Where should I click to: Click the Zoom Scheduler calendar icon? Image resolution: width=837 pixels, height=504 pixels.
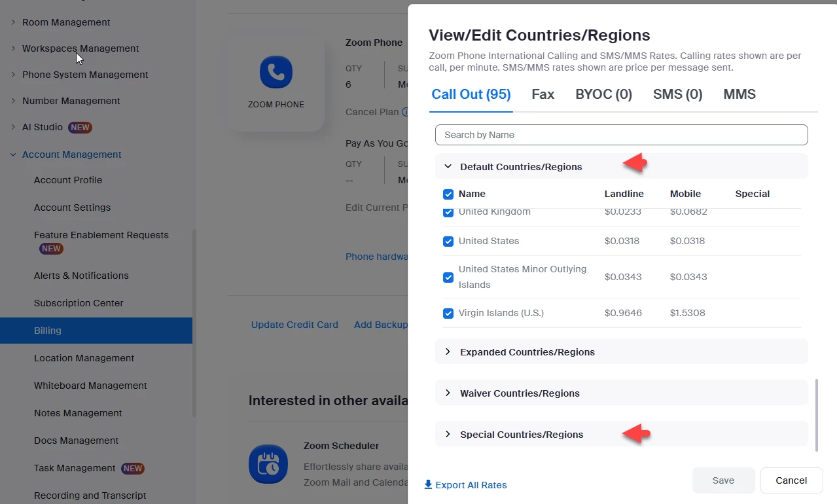coord(268,463)
